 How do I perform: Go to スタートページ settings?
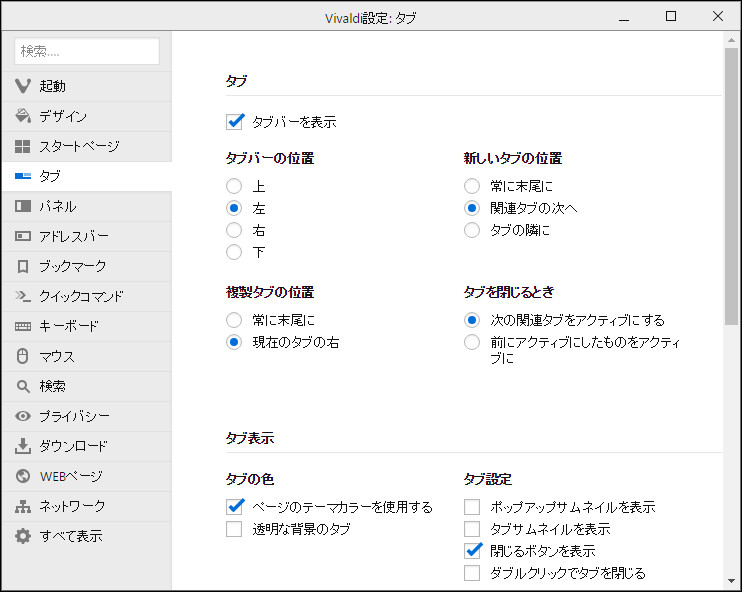87,146
